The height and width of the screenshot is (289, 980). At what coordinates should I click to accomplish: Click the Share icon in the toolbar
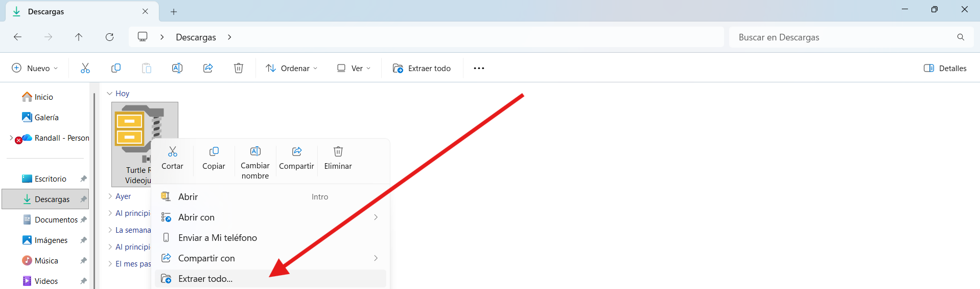pos(208,68)
